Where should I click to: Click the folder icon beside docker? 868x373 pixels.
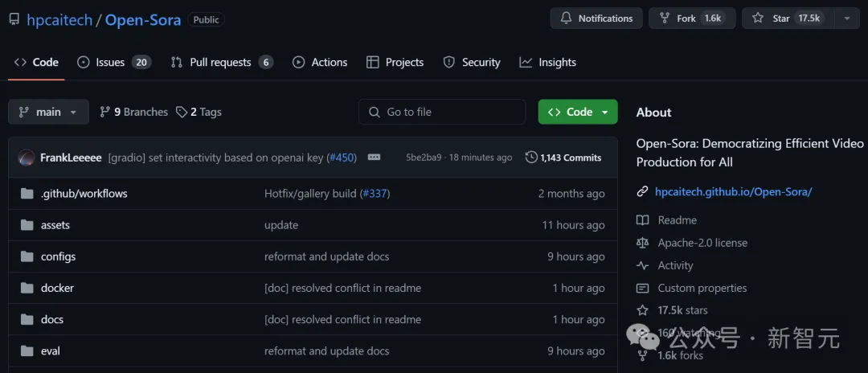tap(27, 289)
